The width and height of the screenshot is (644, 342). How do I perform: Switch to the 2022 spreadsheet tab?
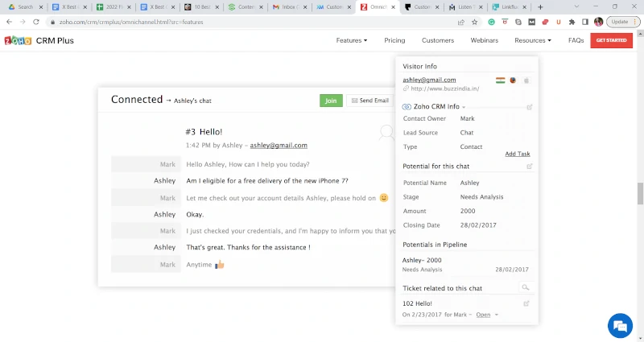[x=114, y=7]
